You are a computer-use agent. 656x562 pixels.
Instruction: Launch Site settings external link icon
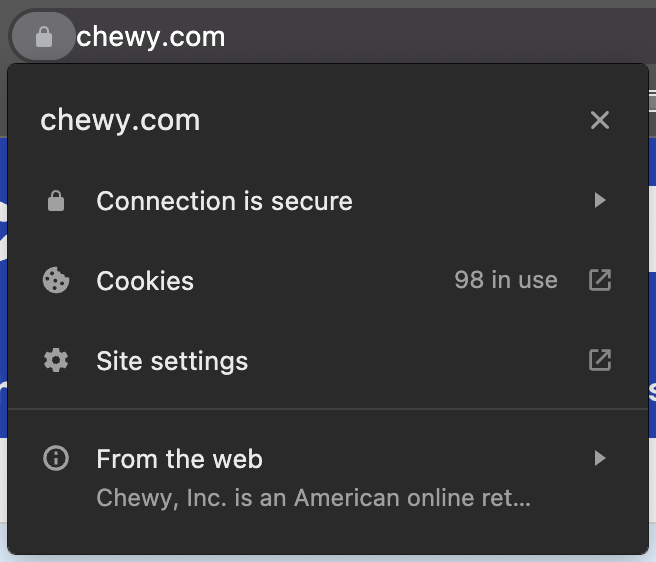pos(600,360)
